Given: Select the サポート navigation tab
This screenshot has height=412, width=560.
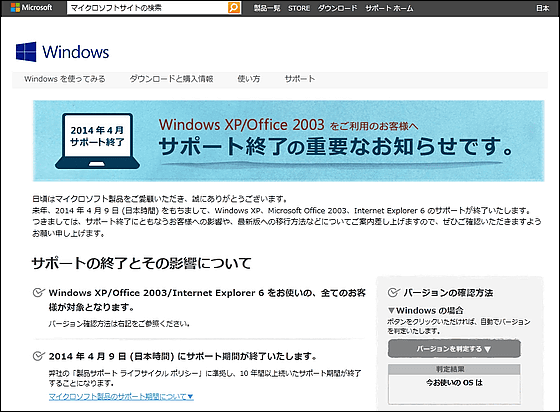Looking at the screenshot, I should 300,79.
